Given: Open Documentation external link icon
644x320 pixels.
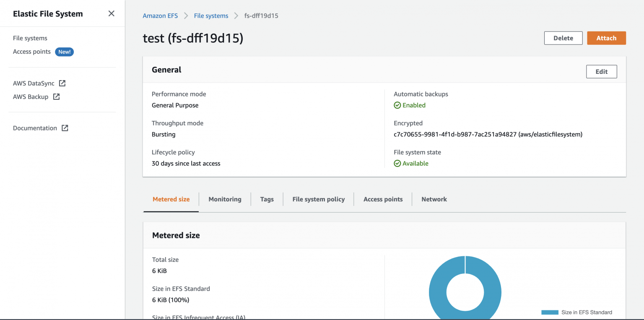Looking at the screenshot, I should pyautogui.click(x=65, y=128).
